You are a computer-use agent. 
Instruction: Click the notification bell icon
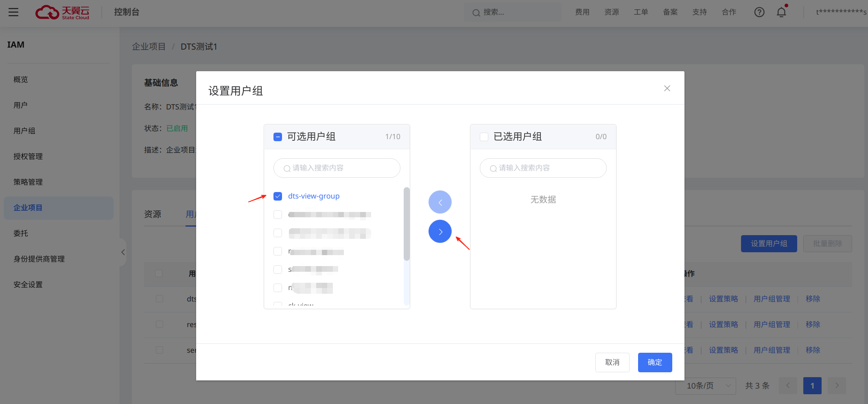(781, 12)
